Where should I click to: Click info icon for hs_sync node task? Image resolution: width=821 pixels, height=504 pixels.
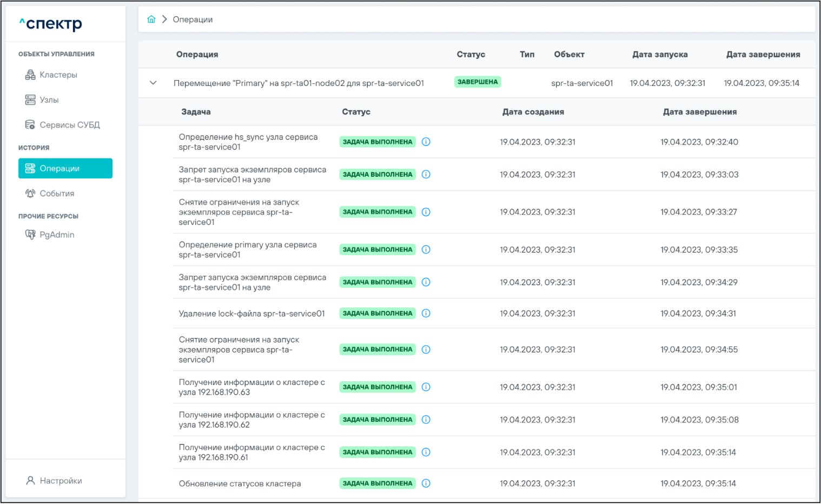426,142
